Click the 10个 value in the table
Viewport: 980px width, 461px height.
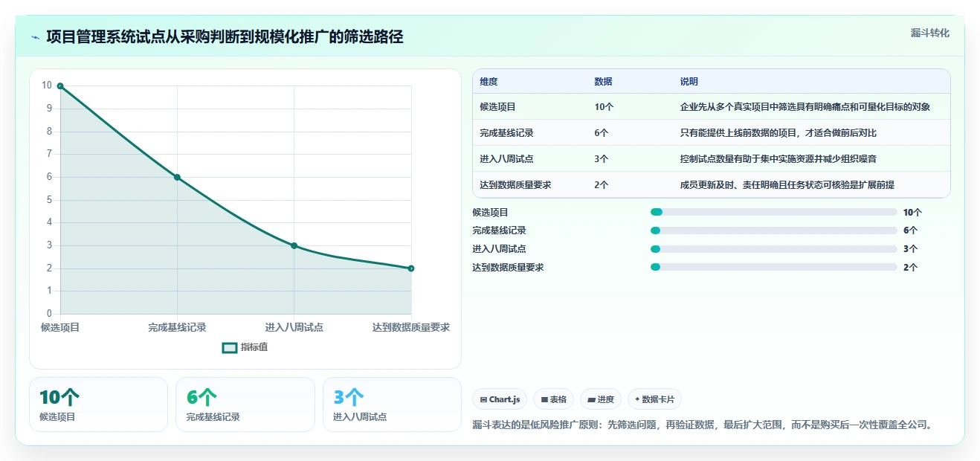[x=604, y=107]
